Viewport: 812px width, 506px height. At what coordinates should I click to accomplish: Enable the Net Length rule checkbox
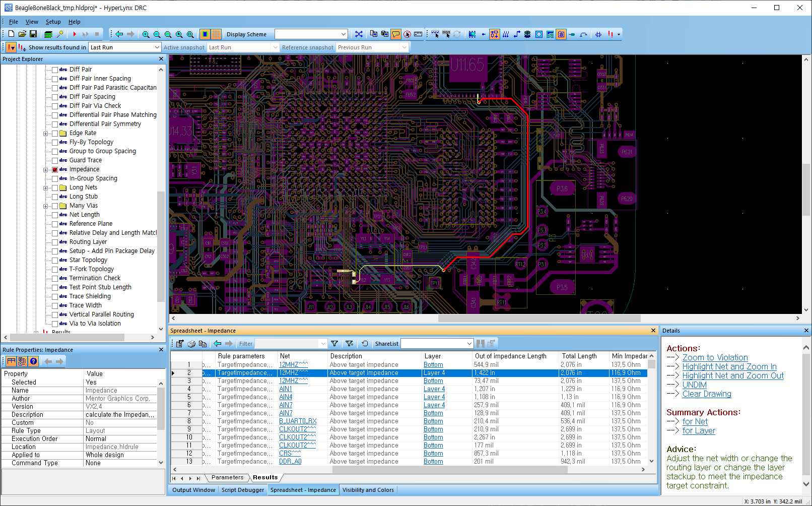[x=55, y=215]
